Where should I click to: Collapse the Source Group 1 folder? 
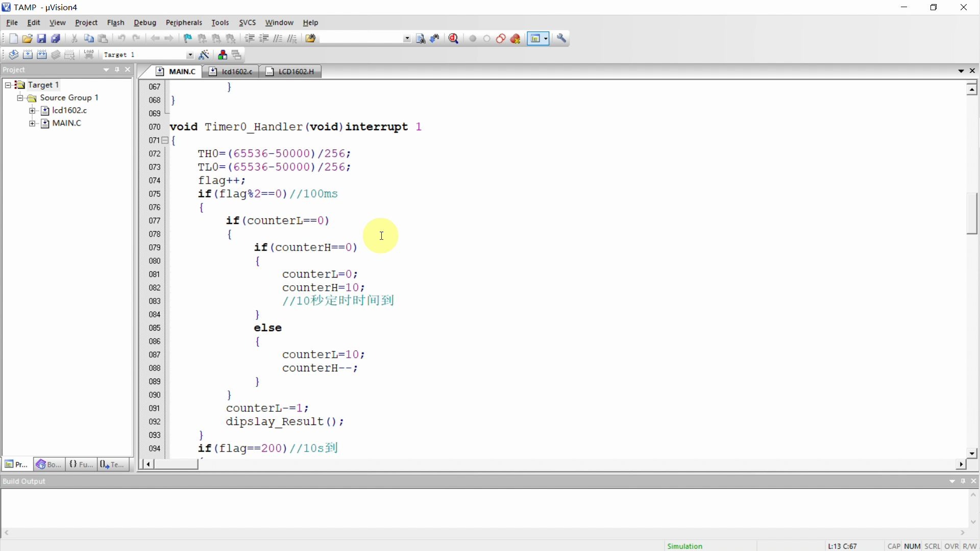[20, 98]
